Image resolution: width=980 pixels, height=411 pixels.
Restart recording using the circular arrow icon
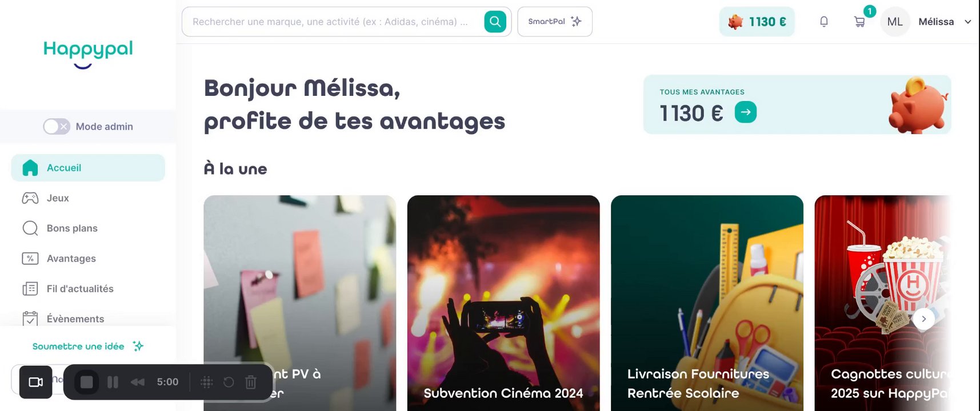(229, 382)
